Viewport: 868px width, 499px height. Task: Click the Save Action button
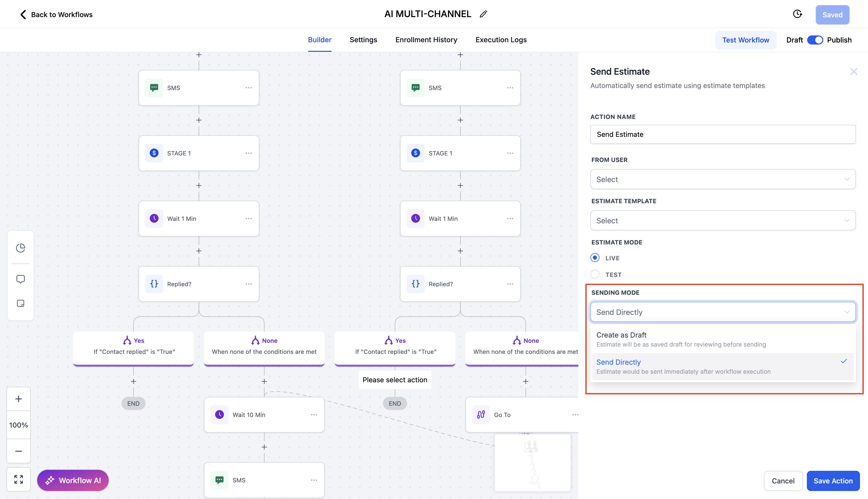click(x=833, y=480)
